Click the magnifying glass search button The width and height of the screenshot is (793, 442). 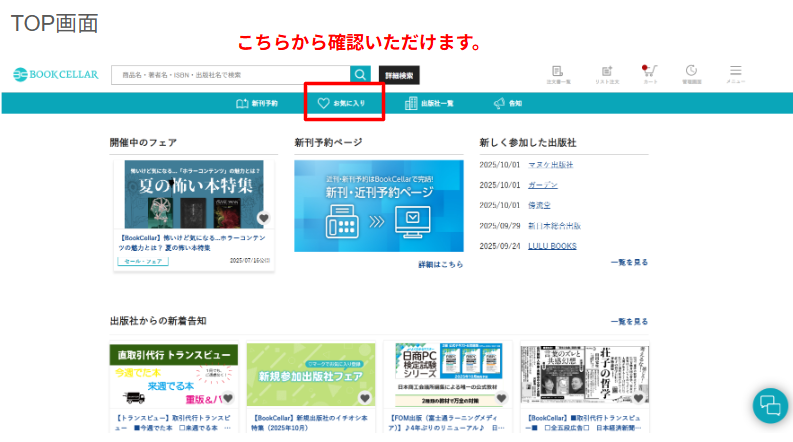pyautogui.click(x=360, y=75)
